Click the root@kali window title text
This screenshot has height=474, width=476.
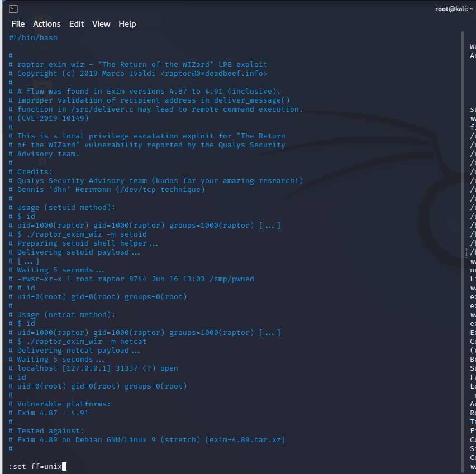[454, 9]
